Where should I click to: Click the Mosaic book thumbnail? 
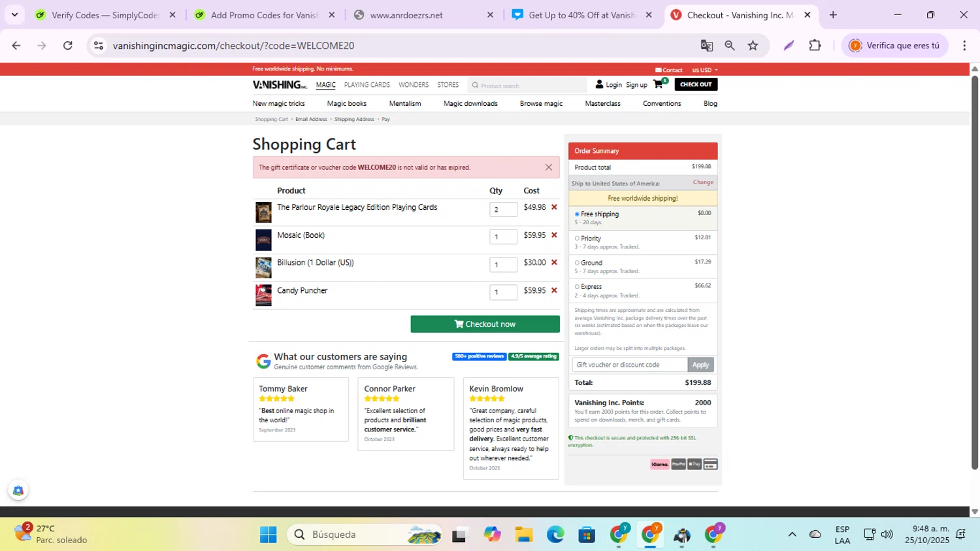263,240
